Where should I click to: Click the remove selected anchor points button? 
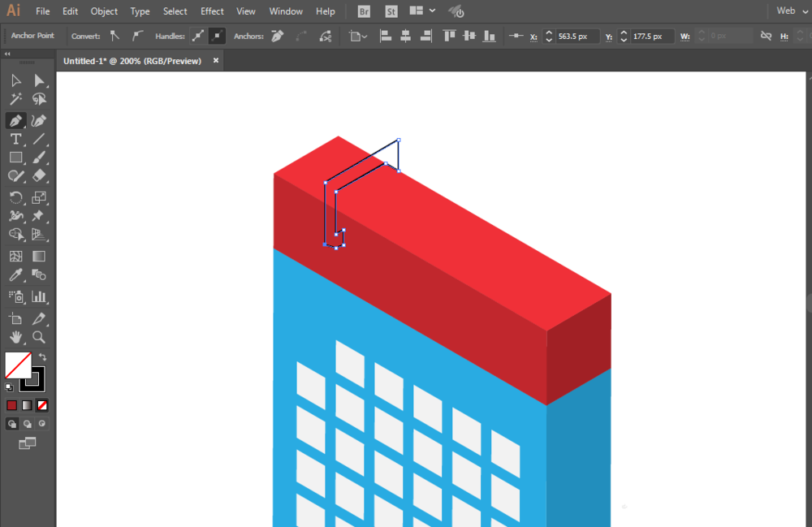278,36
